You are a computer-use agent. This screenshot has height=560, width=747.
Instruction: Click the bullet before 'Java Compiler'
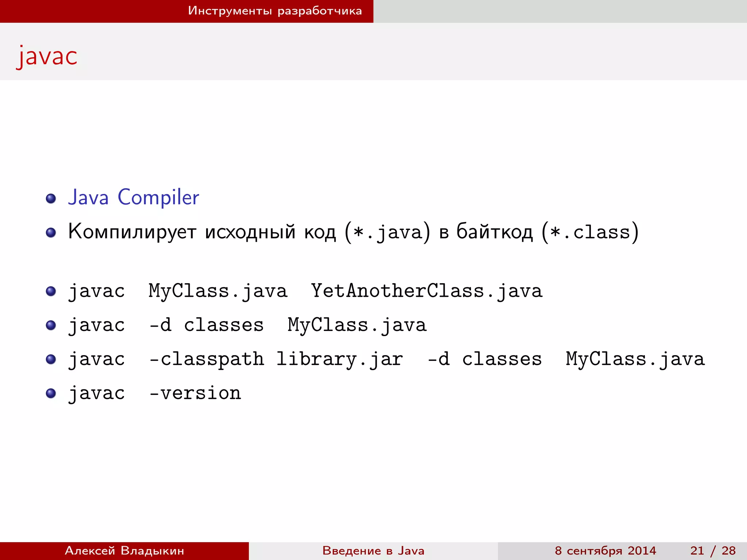click(51, 199)
